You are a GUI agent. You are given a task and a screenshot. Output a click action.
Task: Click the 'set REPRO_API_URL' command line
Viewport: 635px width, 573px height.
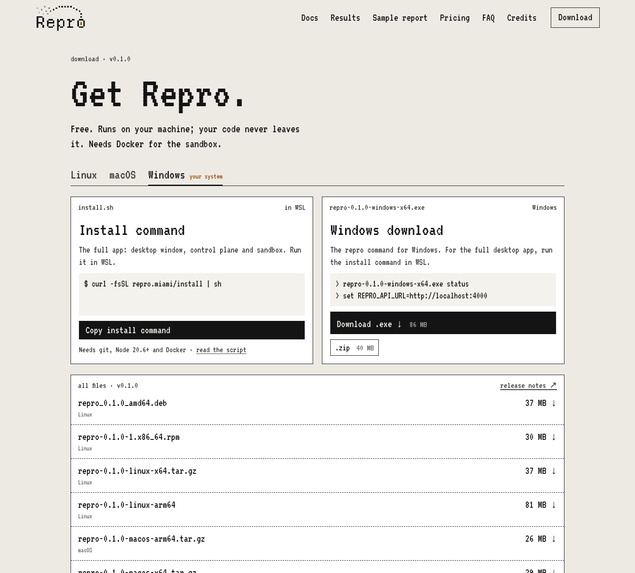pos(411,296)
